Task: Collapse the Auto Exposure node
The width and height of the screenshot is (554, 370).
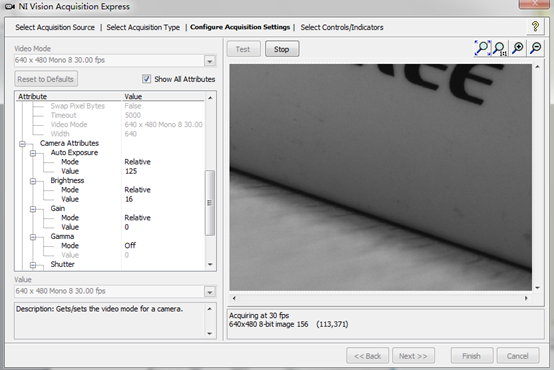Action: click(x=33, y=153)
